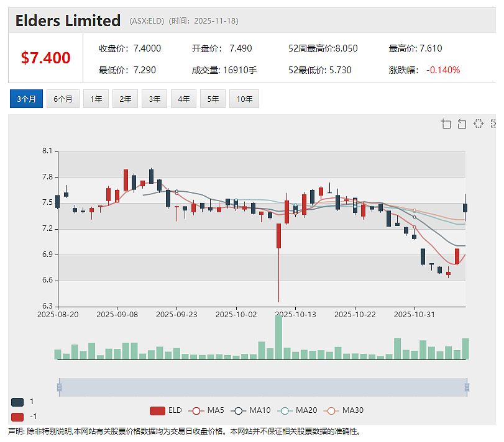Click the 2025-08-20 date axis label

click(x=58, y=315)
